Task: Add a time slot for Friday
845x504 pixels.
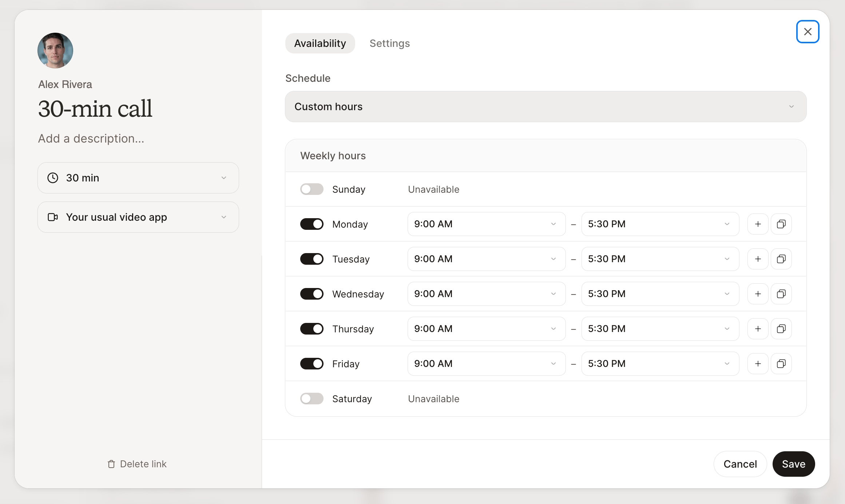Action: 758,364
